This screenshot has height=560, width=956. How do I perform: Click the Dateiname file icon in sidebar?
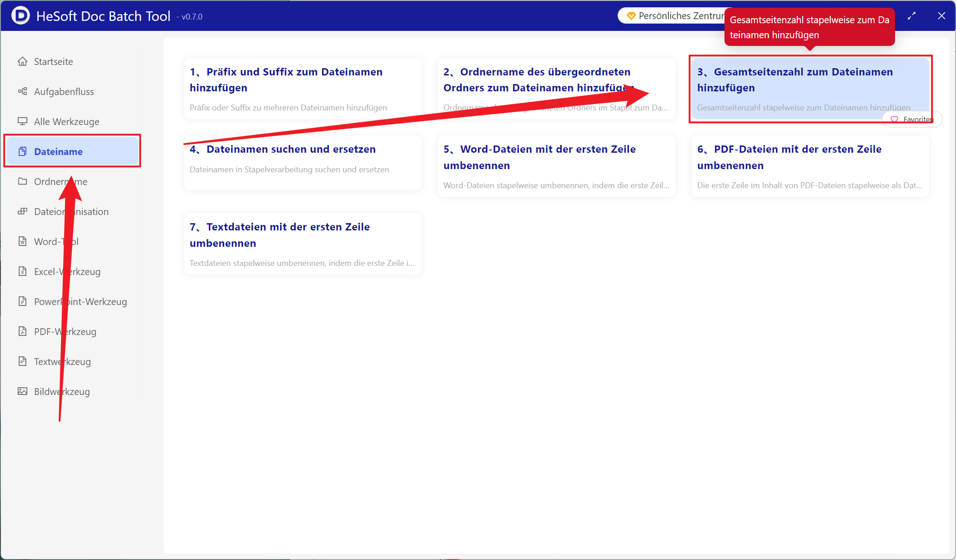pyautogui.click(x=22, y=151)
